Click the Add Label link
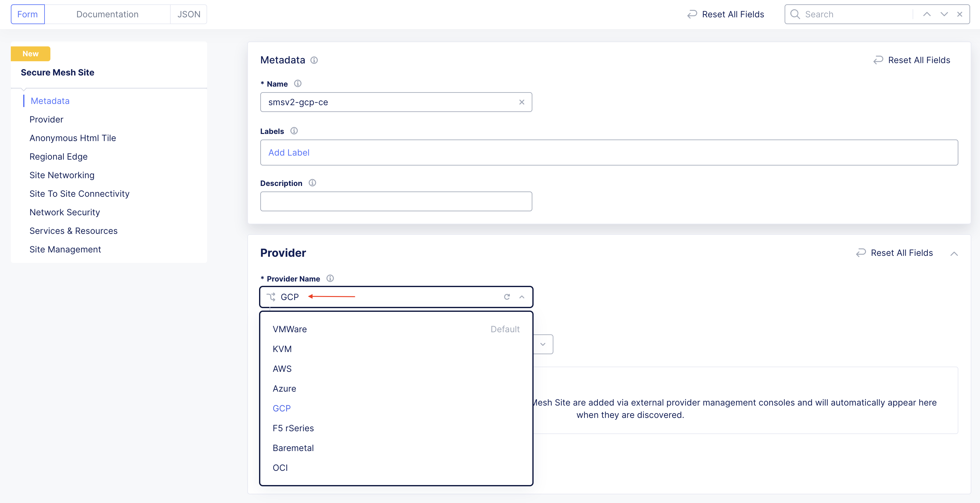The image size is (980, 503). pyautogui.click(x=289, y=152)
